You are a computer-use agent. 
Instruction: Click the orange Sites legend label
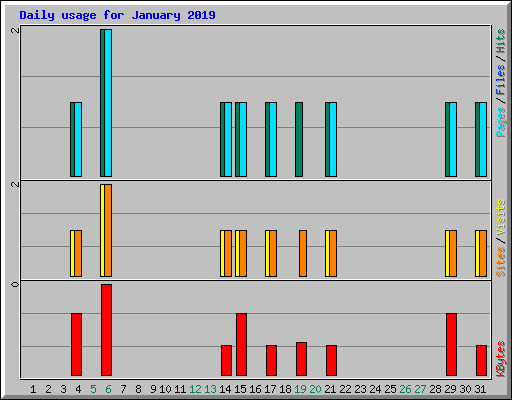(501, 262)
